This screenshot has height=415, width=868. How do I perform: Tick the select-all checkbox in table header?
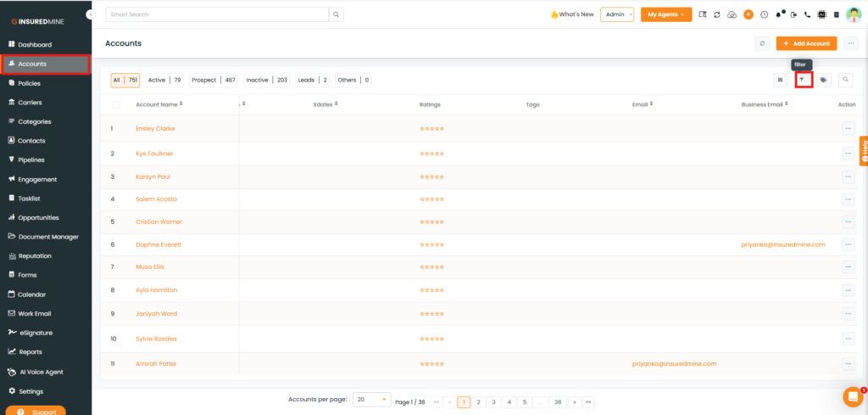click(116, 104)
